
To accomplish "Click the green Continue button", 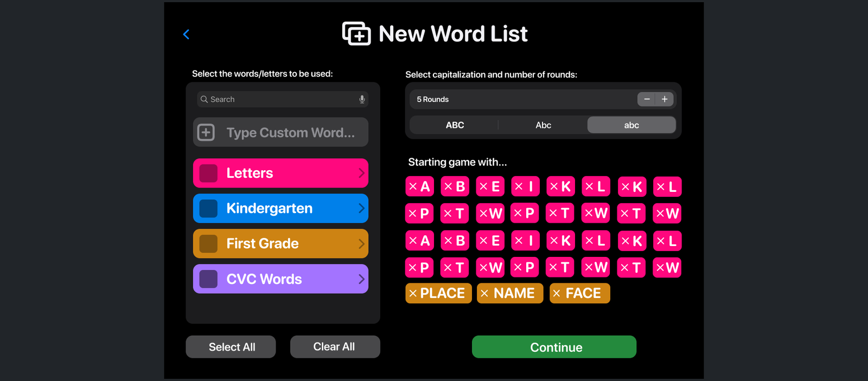I will [554, 347].
